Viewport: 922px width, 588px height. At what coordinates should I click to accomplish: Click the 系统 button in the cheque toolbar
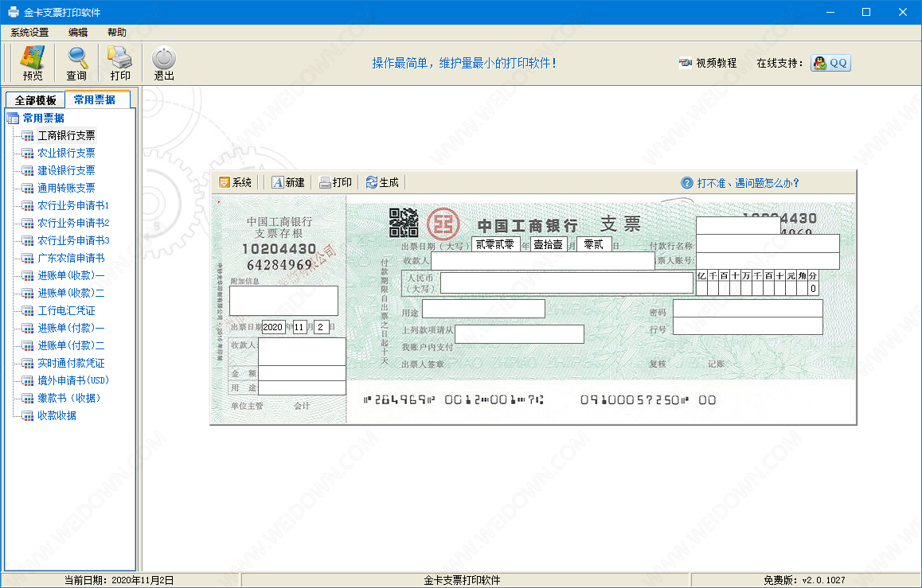click(235, 183)
